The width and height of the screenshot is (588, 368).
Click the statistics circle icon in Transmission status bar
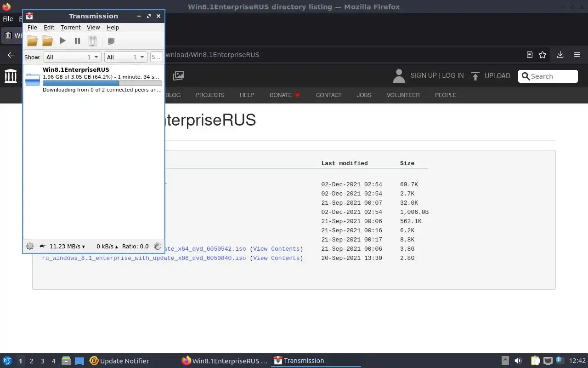[x=157, y=246]
